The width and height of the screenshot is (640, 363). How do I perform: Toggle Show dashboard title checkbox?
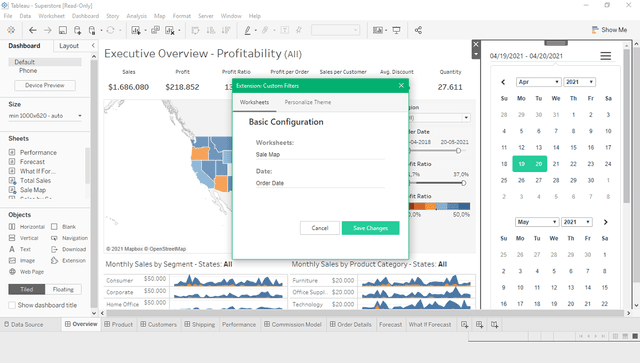[x=12, y=305]
